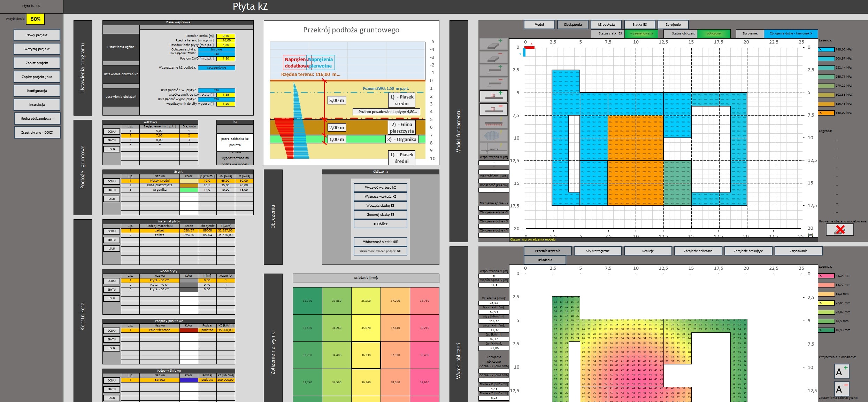This screenshot has width=868, height=402.
Task: Toggle 'Widoczność siatki: NIE' button
Action: pos(380,242)
